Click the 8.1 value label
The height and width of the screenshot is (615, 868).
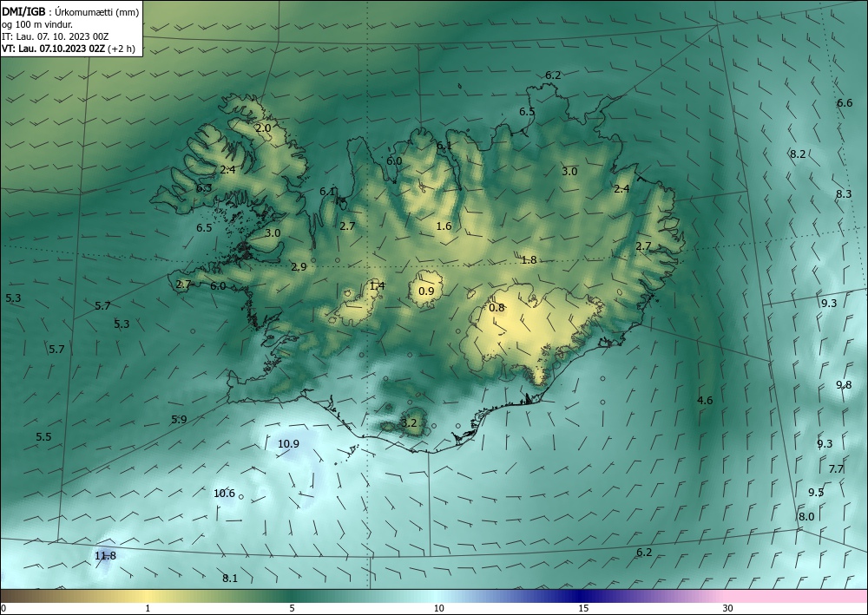click(x=230, y=579)
